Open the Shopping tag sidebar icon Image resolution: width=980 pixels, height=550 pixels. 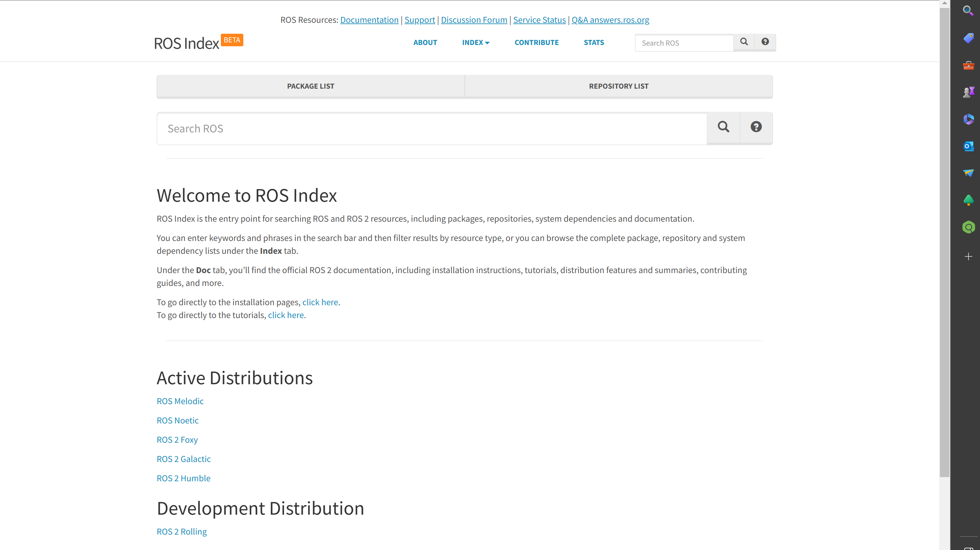(x=968, y=38)
